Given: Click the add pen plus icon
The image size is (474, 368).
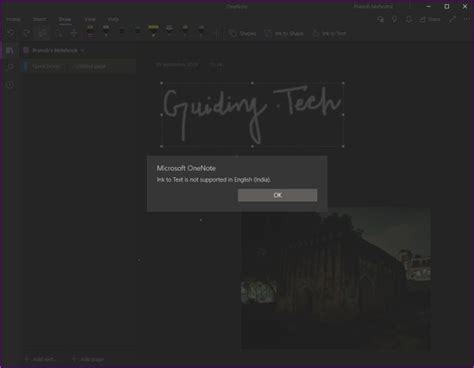Looking at the screenshot, I should pos(216,33).
